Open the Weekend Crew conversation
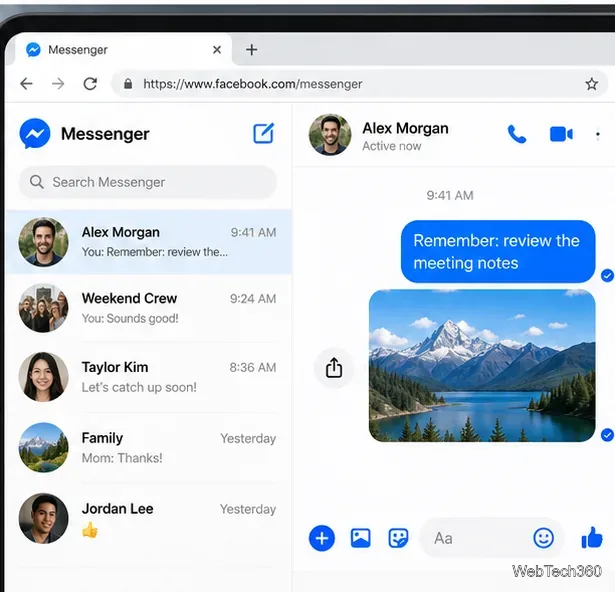This screenshot has width=615, height=592. coord(149,308)
